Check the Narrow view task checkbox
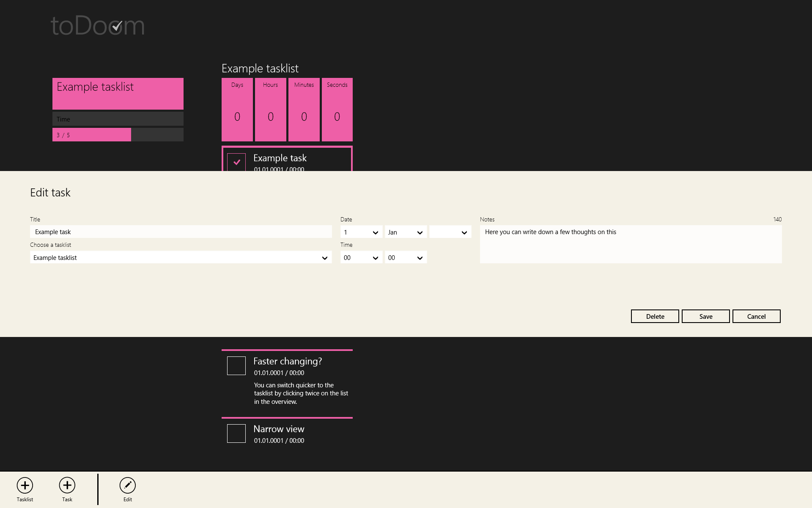 coord(236,433)
